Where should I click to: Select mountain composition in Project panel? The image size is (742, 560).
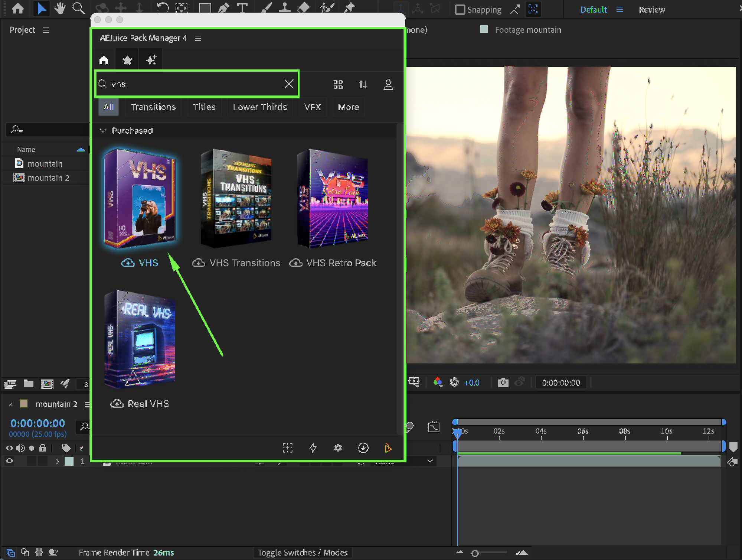click(x=45, y=164)
